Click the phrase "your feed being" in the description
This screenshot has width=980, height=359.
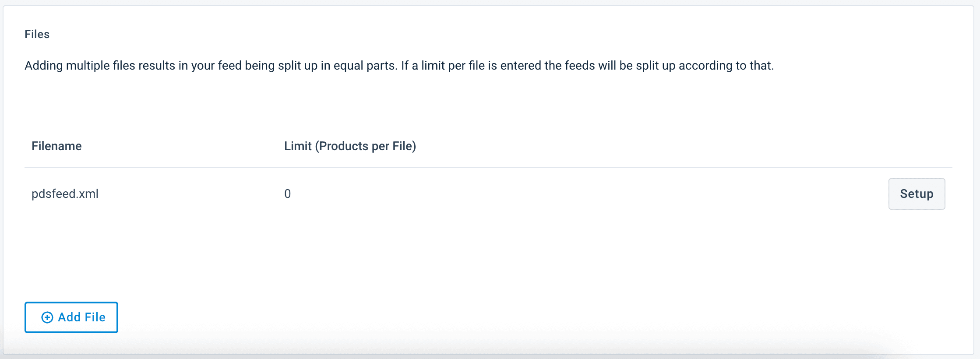pos(226,66)
